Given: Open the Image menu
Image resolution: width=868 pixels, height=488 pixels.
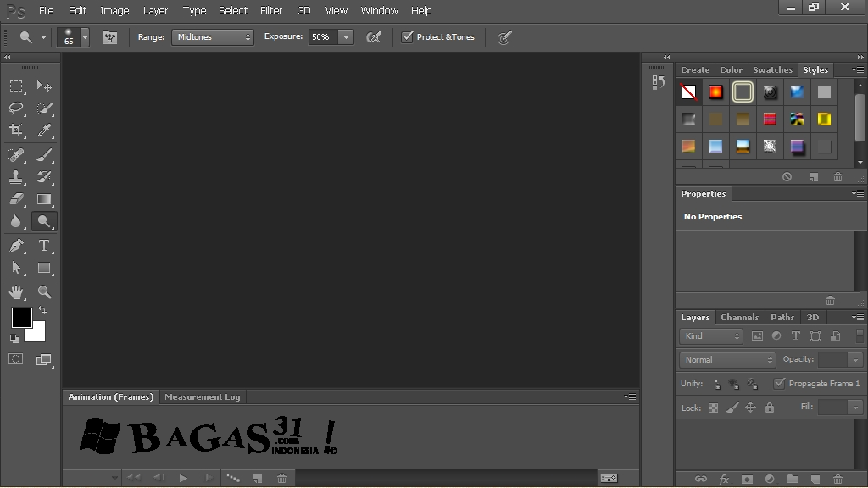Looking at the screenshot, I should [114, 10].
